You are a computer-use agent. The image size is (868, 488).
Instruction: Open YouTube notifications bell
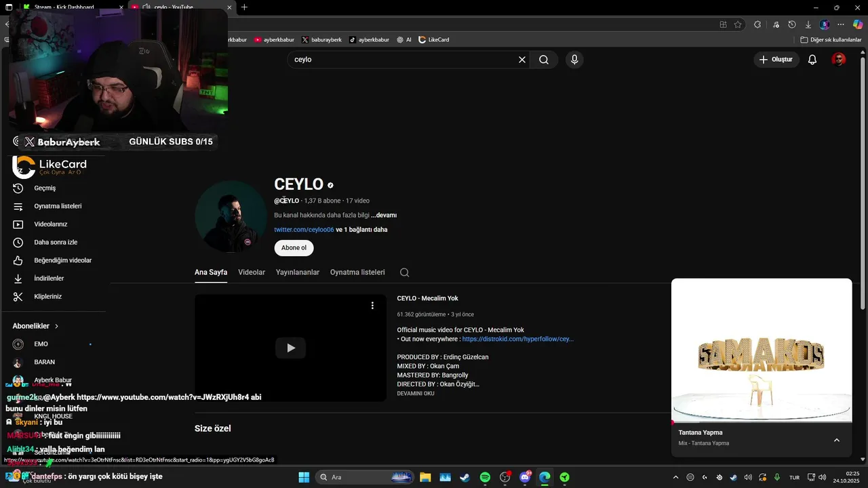pos(812,60)
